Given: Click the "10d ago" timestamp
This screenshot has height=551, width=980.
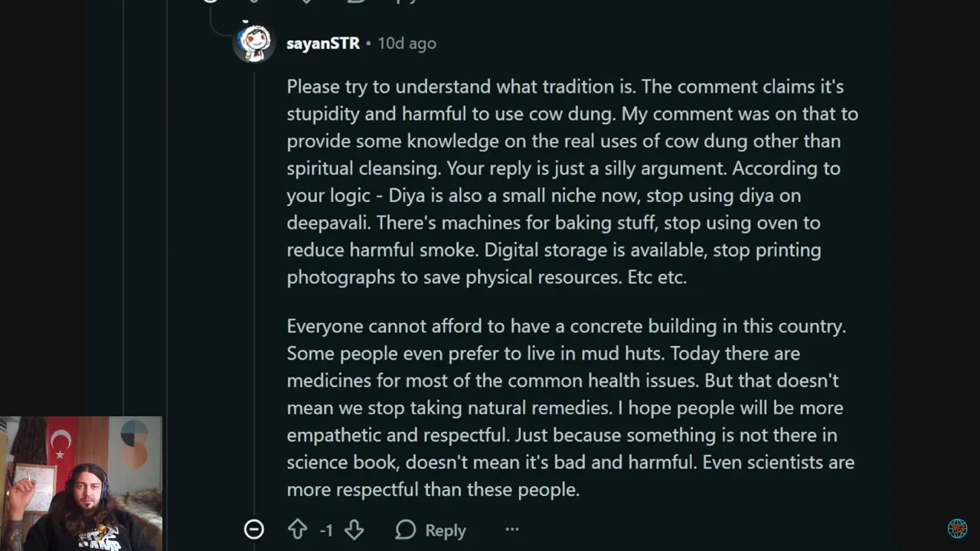Looking at the screenshot, I should tap(407, 44).
